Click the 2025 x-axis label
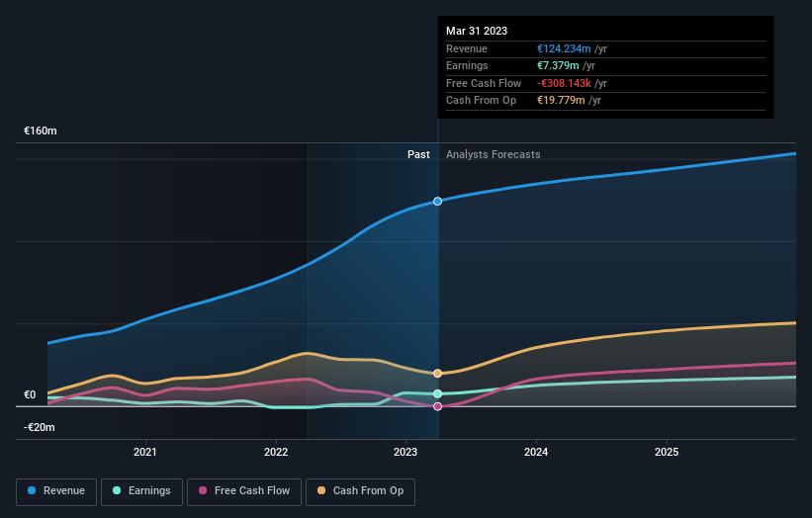This screenshot has height=518, width=812. pyautogui.click(x=667, y=452)
